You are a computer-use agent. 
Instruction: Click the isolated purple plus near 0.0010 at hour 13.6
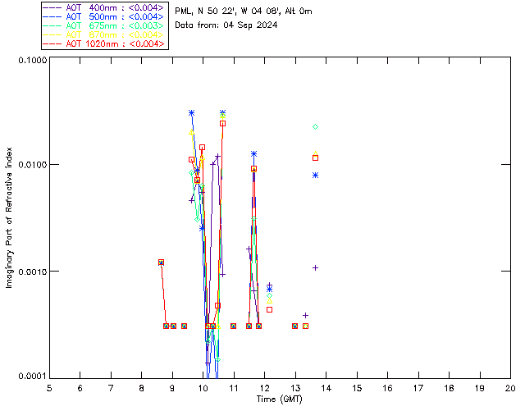[x=315, y=268]
